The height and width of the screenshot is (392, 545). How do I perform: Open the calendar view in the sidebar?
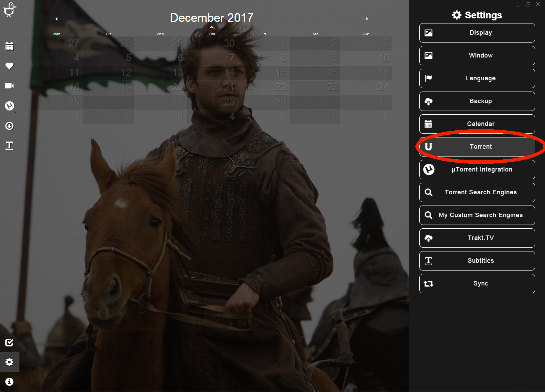coord(10,47)
